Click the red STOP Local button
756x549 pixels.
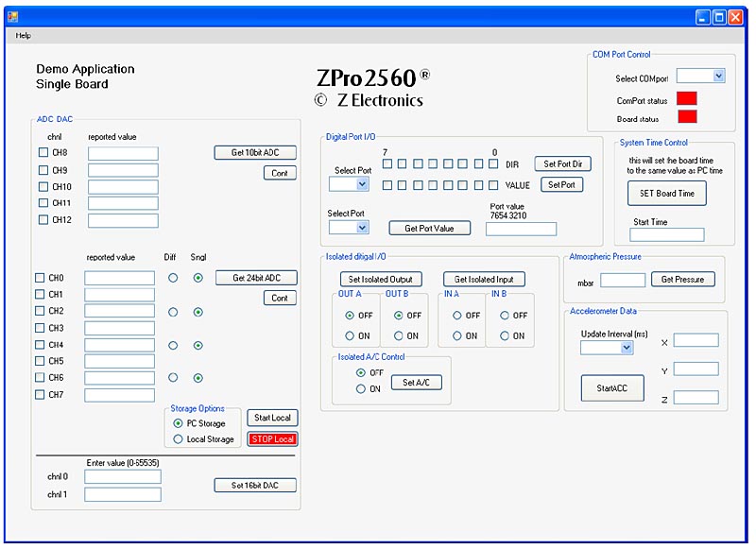click(x=272, y=439)
